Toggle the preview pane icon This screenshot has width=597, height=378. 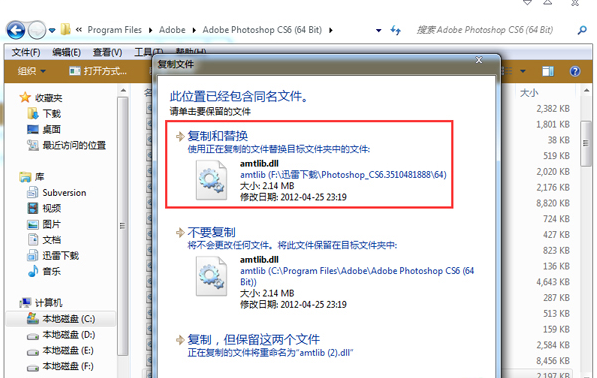(548, 71)
